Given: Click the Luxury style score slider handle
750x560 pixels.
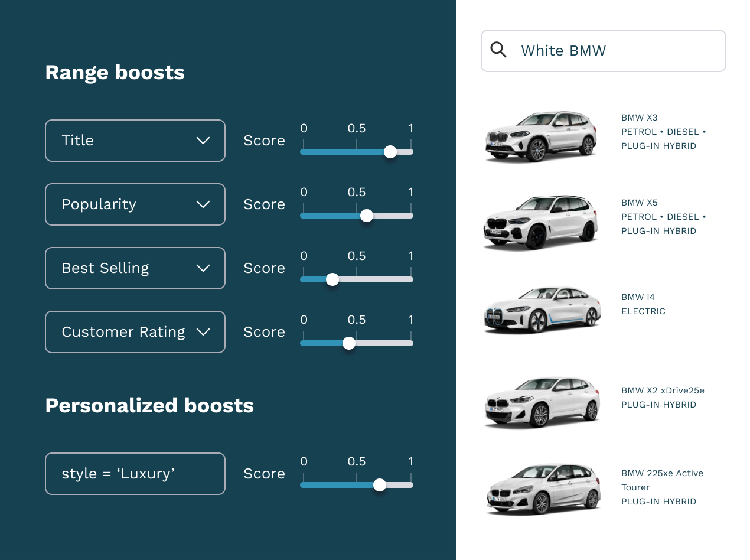Looking at the screenshot, I should [x=380, y=485].
